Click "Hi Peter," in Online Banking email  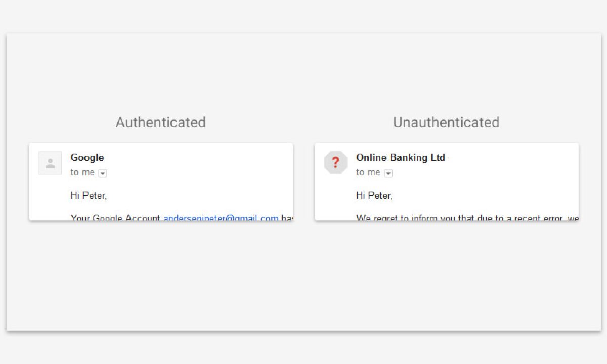[374, 195]
